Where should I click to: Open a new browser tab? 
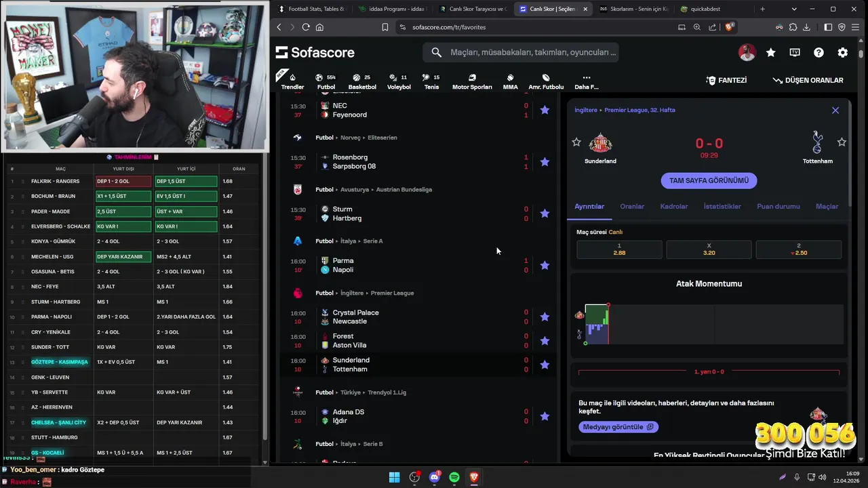pyautogui.click(x=762, y=9)
